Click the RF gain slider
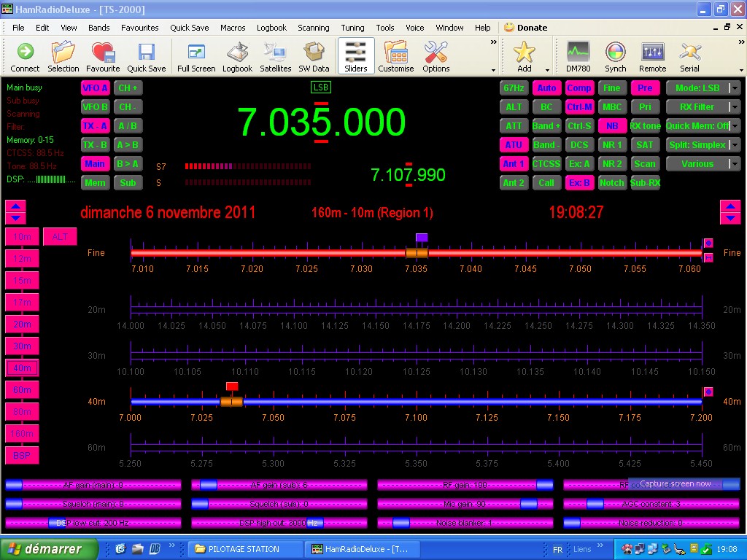 (465, 485)
